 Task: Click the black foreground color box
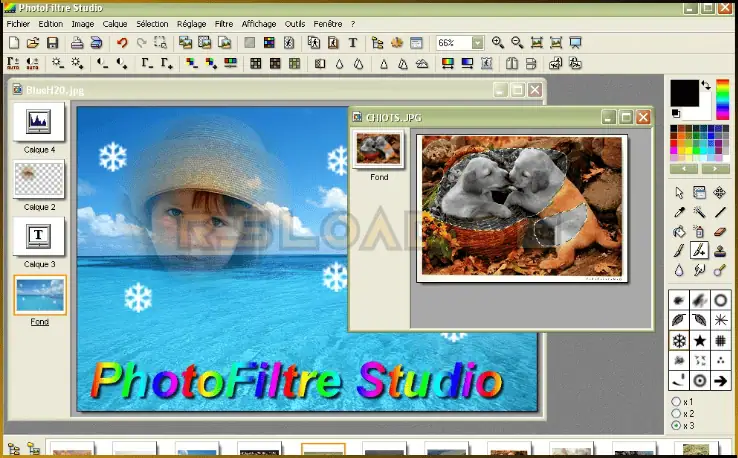coord(684,93)
